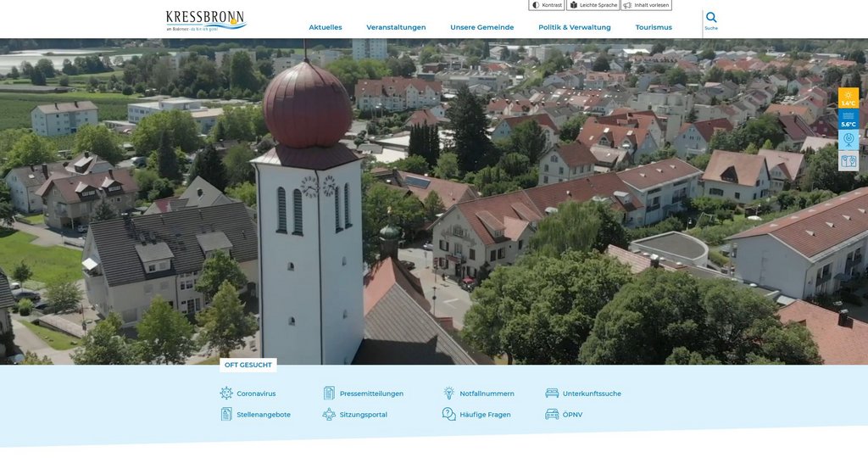This screenshot has height=458, width=868.
Task: Open the Veranstaltungen menu item
Action: tap(396, 27)
